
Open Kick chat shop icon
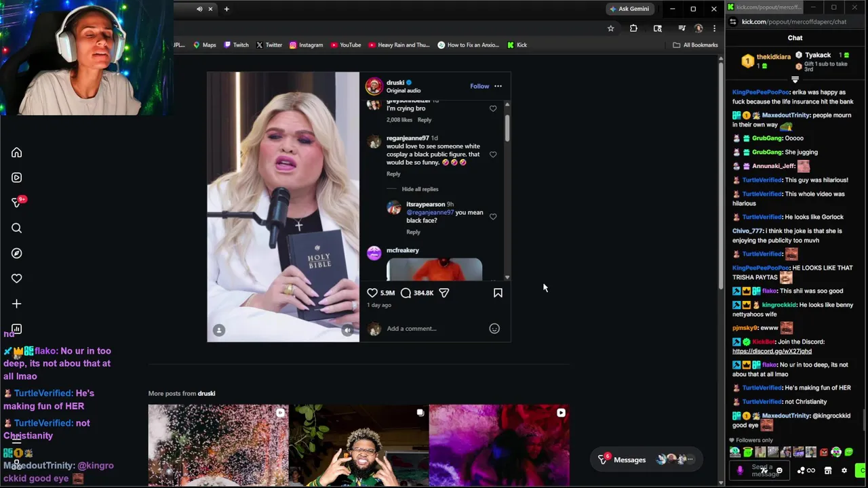tap(827, 470)
